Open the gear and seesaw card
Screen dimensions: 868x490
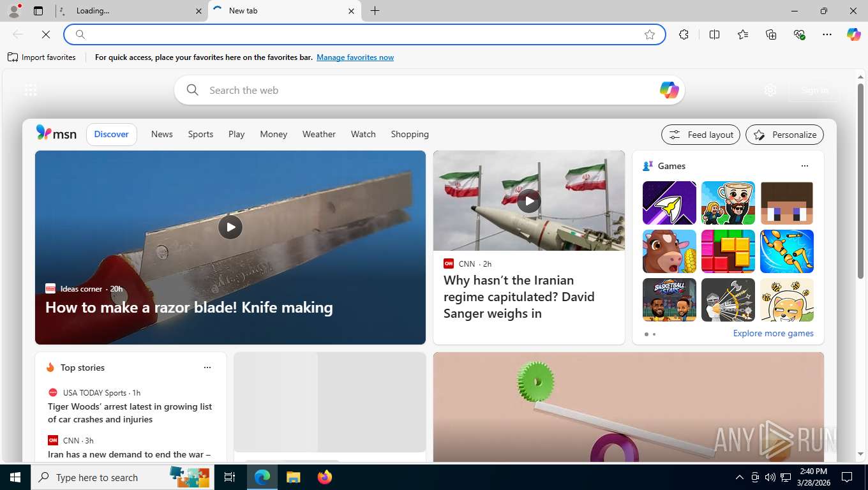(629, 407)
